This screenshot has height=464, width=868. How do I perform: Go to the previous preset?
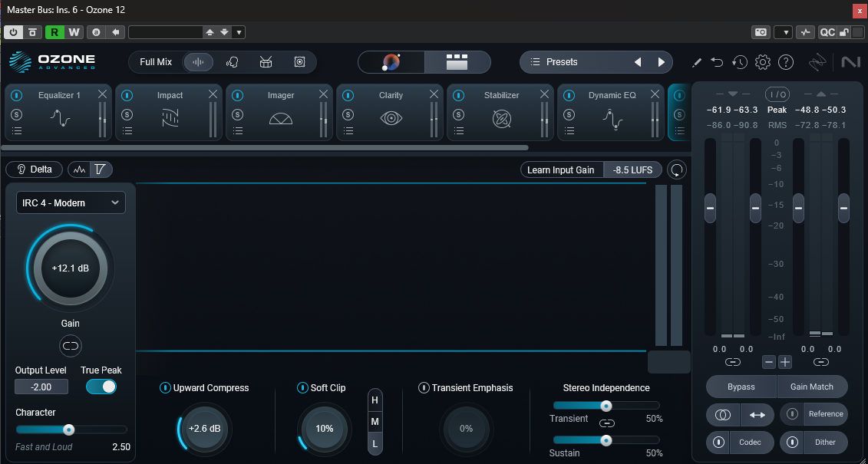tap(638, 62)
